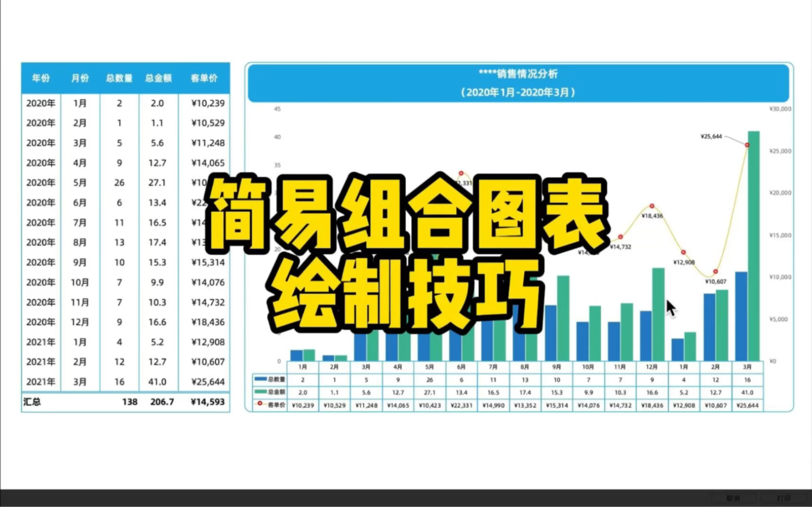Click 27.1 in left table's 5月 row
Screen dimensions: 812x507
coord(157,183)
